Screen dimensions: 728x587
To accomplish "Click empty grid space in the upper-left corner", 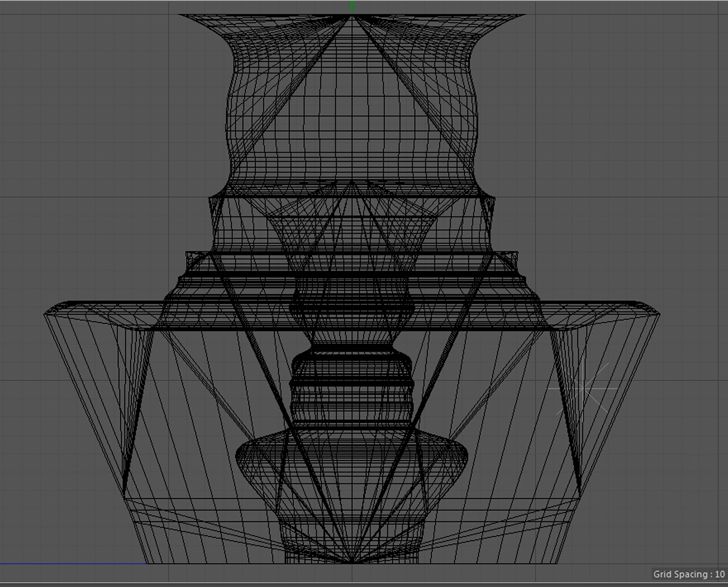I will (77, 77).
